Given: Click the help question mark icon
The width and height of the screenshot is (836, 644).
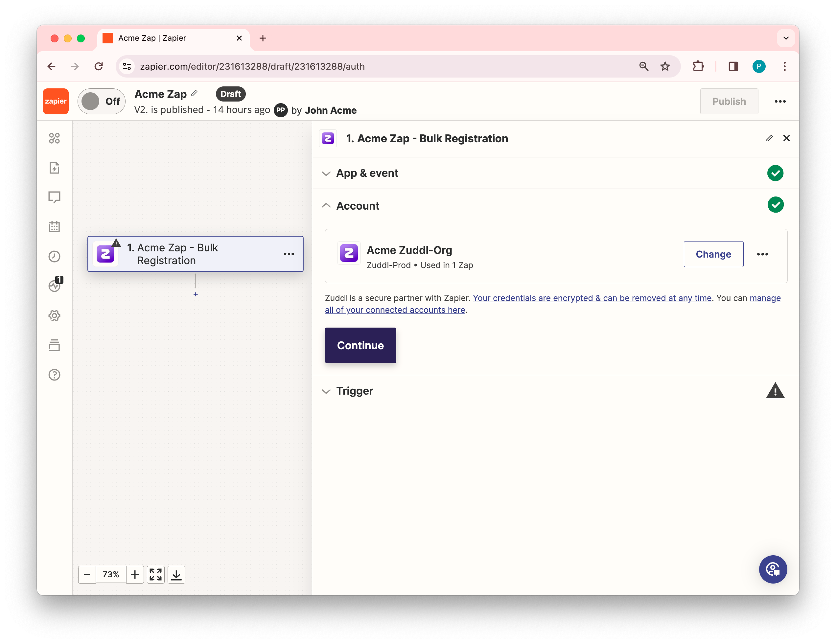Looking at the screenshot, I should (x=54, y=375).
